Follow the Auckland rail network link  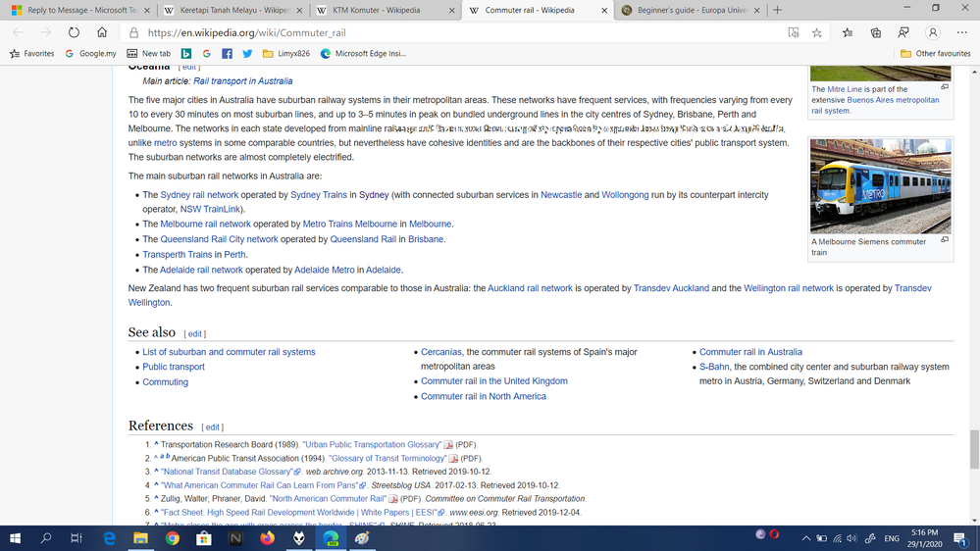tap(530, 288)
